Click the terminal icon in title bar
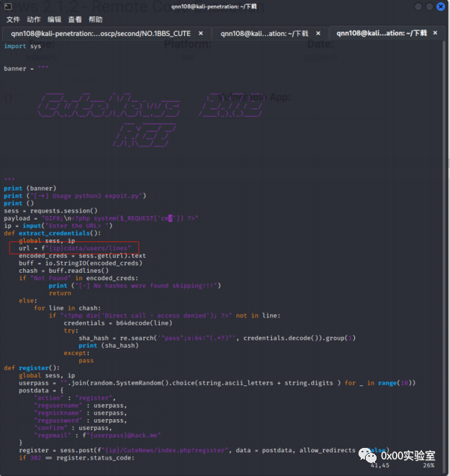This screenshot has height=476, width=450. (x=8, y=6)
